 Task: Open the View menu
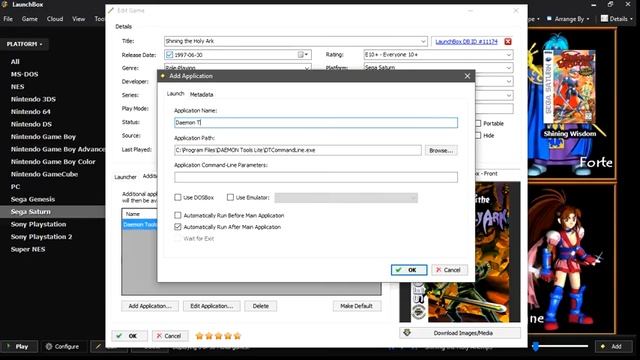[78, 19]
